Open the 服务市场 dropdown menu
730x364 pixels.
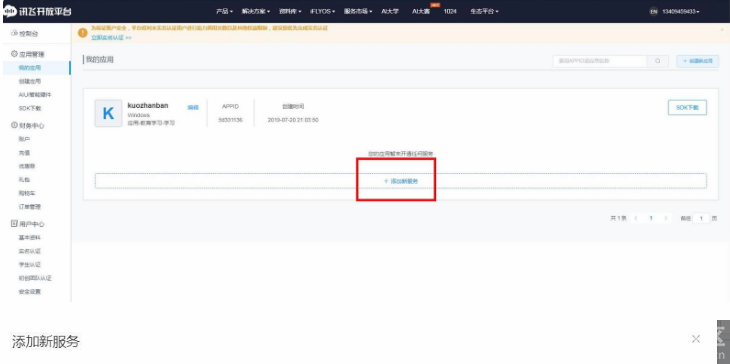(x=358, y=11)
